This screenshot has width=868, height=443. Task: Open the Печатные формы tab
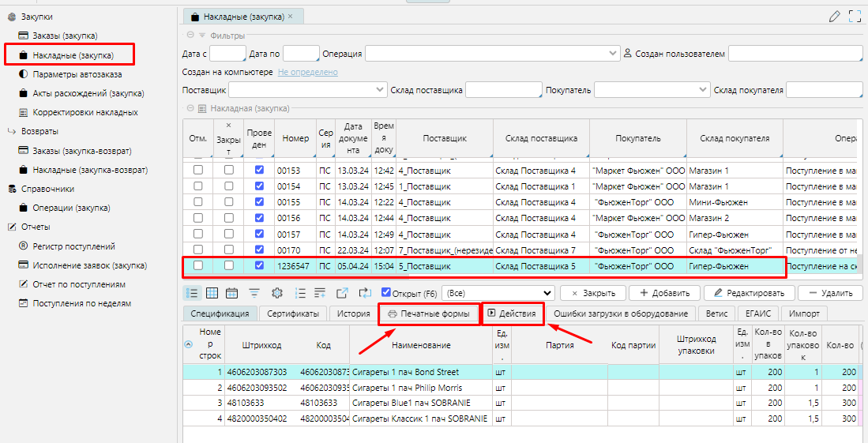tap(428, 314)
